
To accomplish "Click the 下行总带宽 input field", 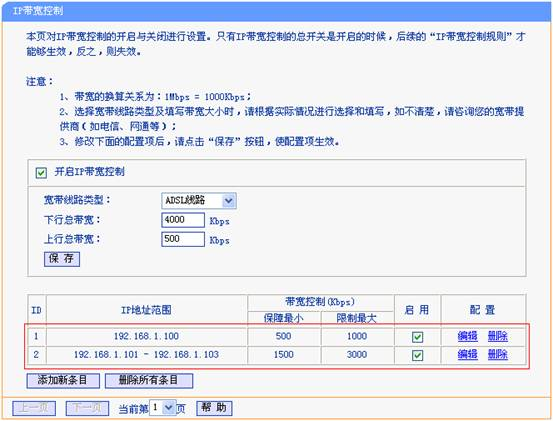I will [x=183, y=220].
